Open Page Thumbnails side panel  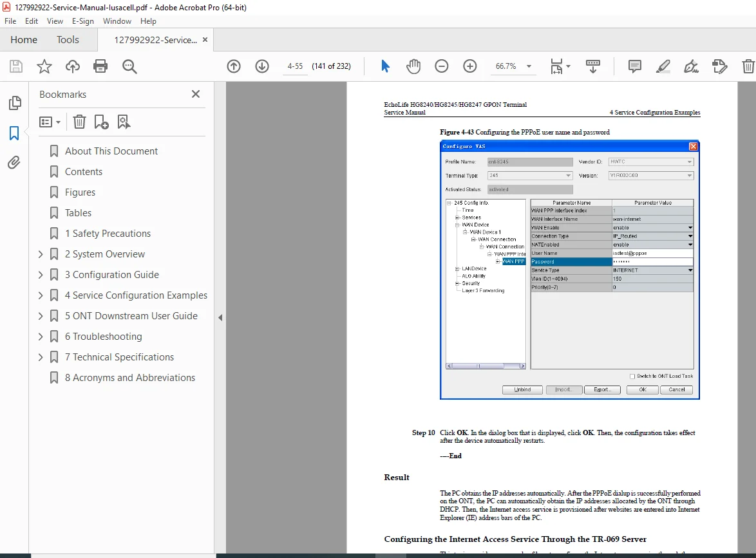(14, 102)
